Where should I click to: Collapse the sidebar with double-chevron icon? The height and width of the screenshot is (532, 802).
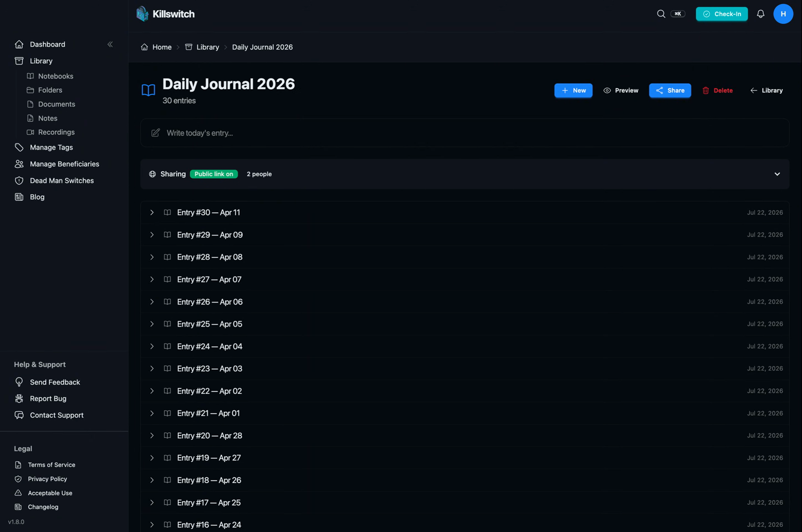point(110,44)
